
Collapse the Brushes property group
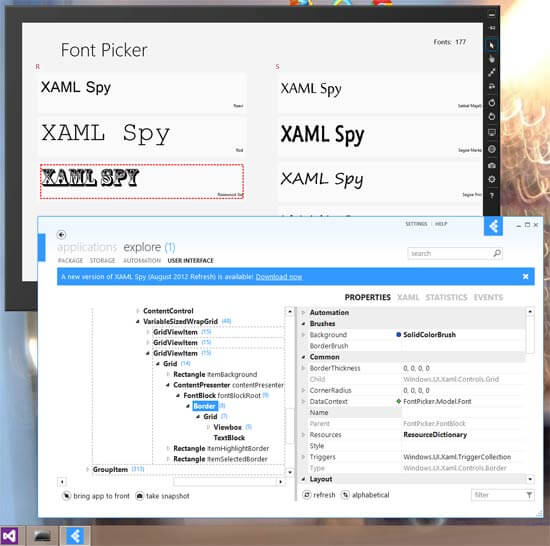point(303,323)
